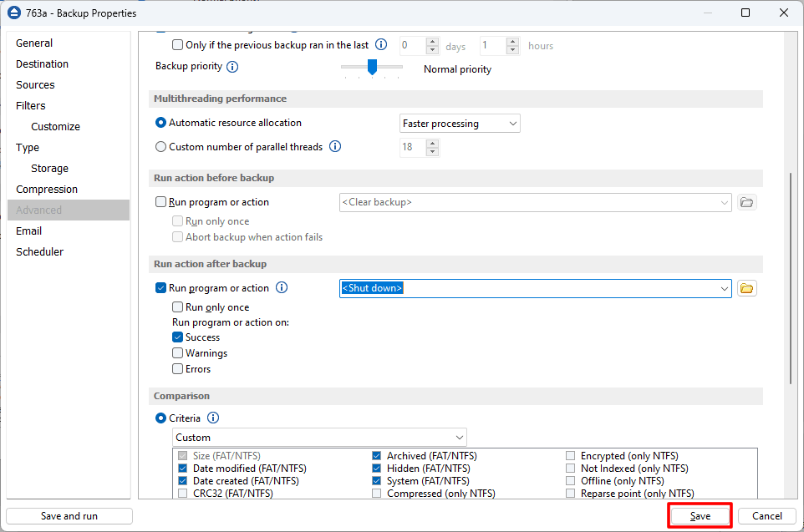
Task: Open the folder browser for after-backup action
Action: click(746, 287)
